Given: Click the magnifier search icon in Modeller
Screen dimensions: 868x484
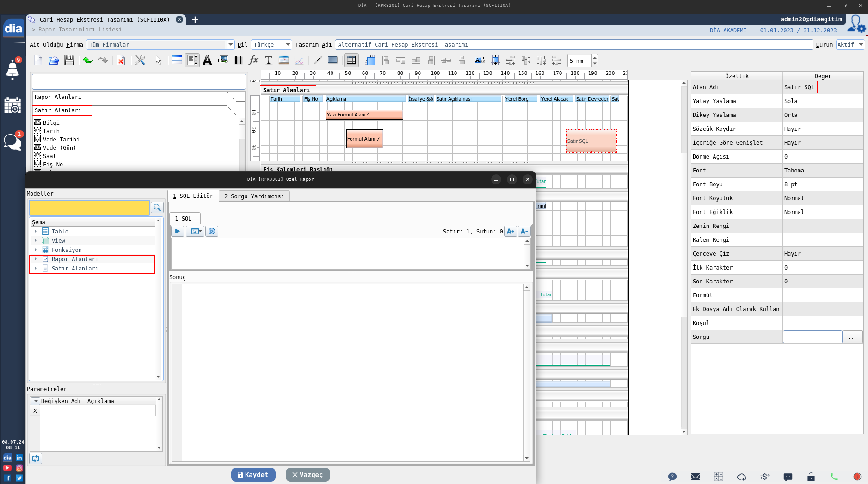Looking at the screenshot, I should pos(157,208).
